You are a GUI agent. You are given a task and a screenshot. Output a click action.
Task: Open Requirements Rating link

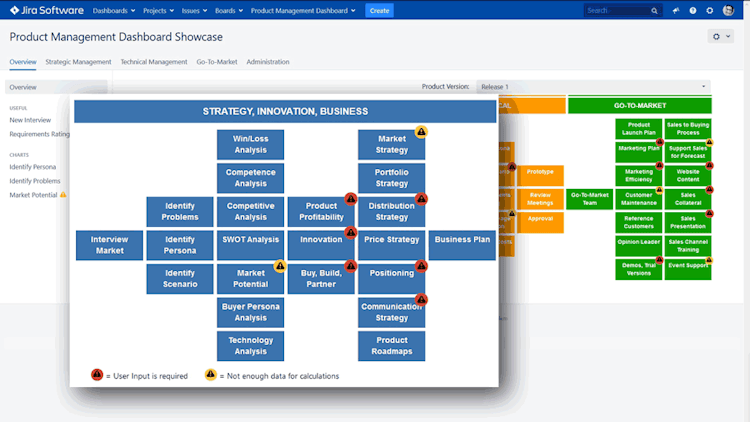(39, 134)
